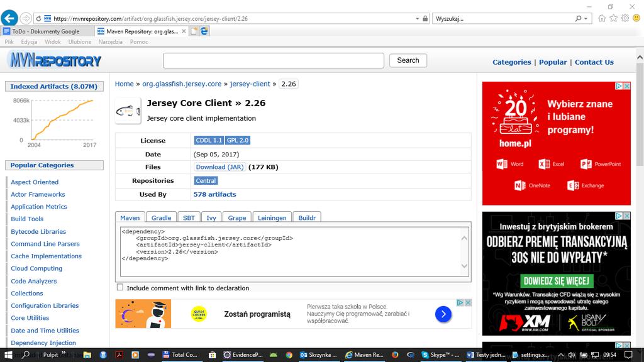Click the Search button
The width and height of the screenshot is (644, 362).
point(408,60)
